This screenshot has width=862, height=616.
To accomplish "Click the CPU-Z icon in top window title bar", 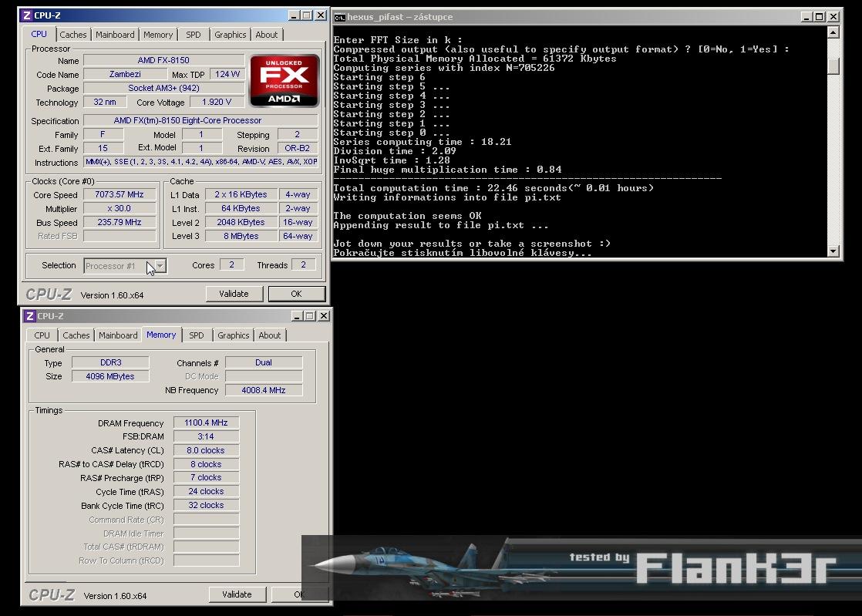I will pyautogui.click(x=26, y=15).
